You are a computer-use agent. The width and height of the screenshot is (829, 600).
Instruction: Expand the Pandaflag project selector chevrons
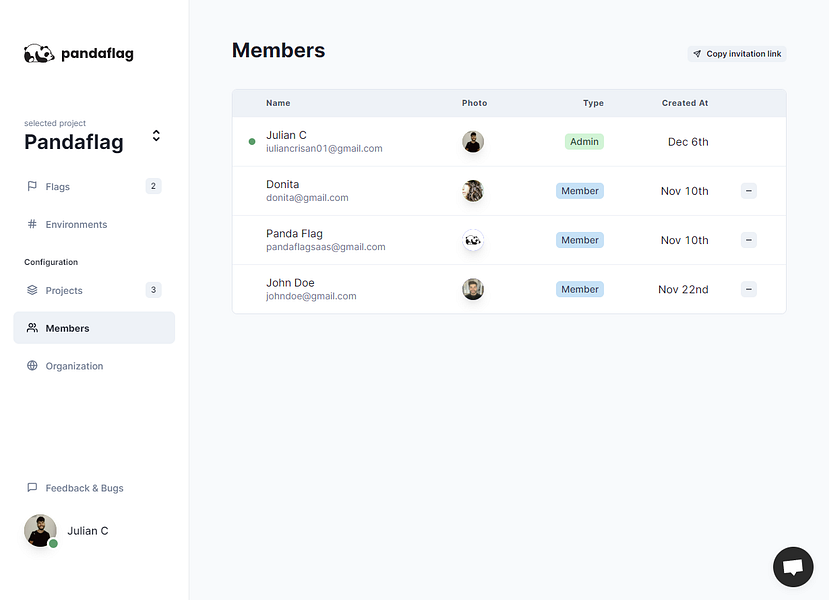click(x=156, y=135)
